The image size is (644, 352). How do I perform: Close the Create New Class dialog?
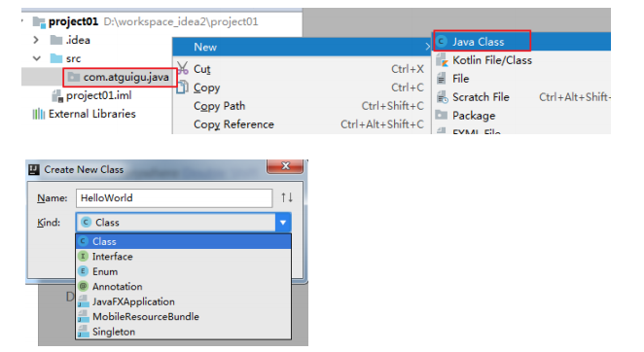click(285, 166)
